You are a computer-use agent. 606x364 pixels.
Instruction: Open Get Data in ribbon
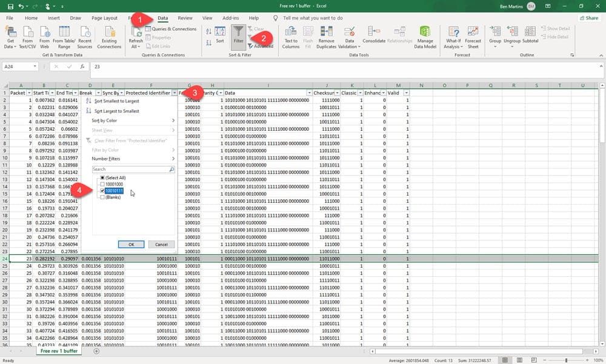[x=10, y=38]
